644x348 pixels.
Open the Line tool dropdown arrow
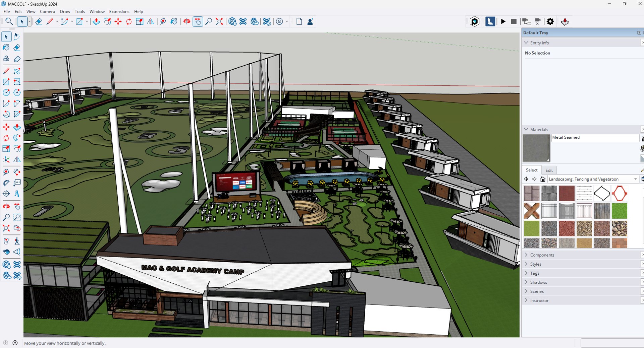click(x=57, y=21)
